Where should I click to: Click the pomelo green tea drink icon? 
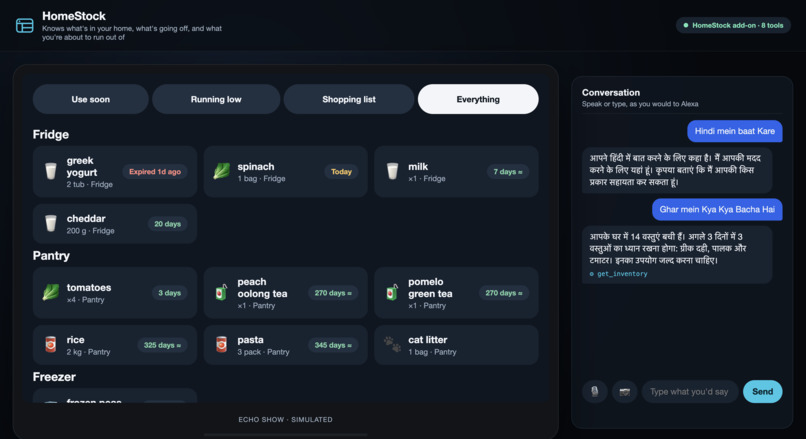[392, 292]
